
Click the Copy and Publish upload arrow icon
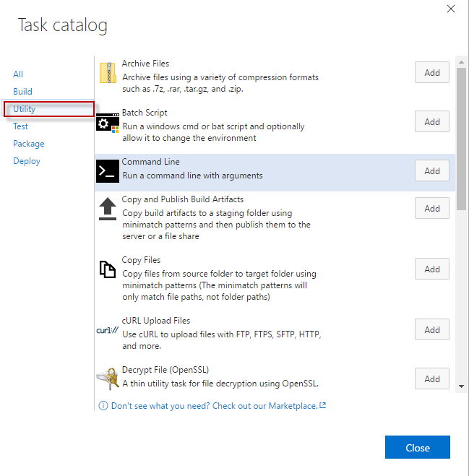(108, 209)
